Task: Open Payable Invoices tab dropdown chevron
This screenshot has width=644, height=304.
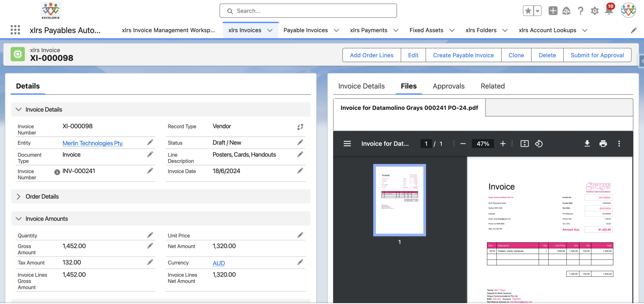Action: [336, 30]
